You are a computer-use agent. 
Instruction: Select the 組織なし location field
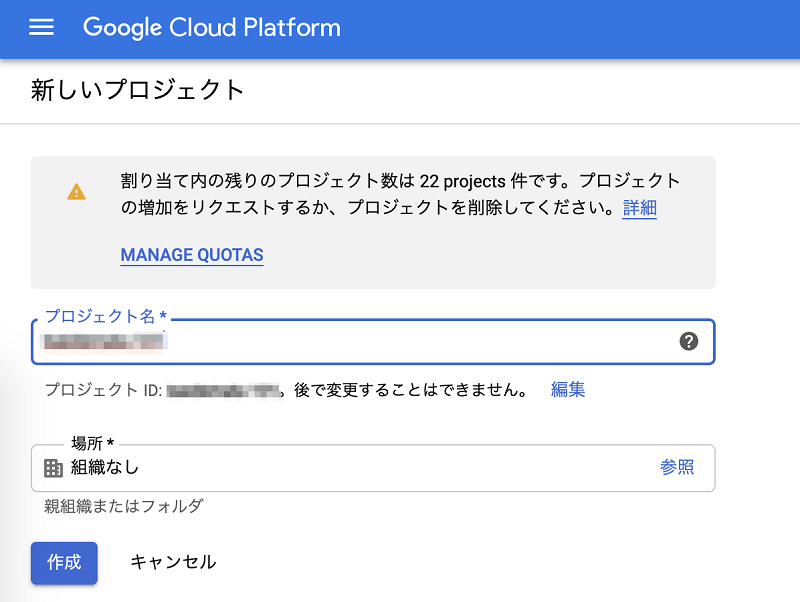[x=373, y=468]
